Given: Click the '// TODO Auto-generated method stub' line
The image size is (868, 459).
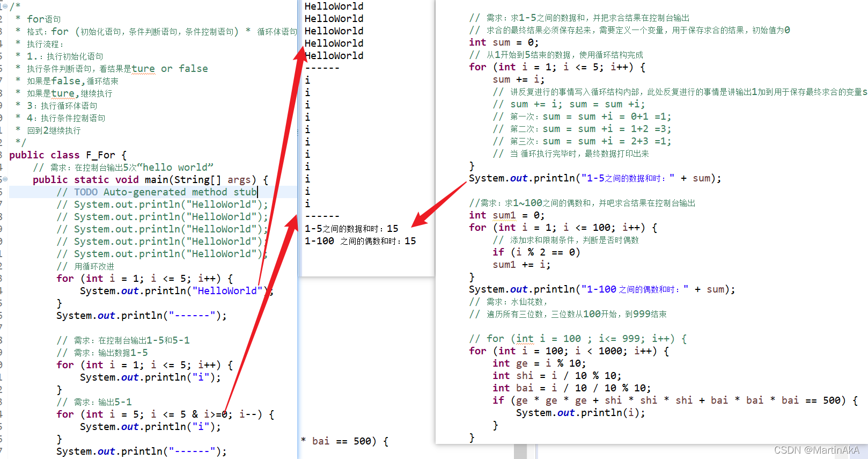Looking at the screenshot, I should [157, 192].
